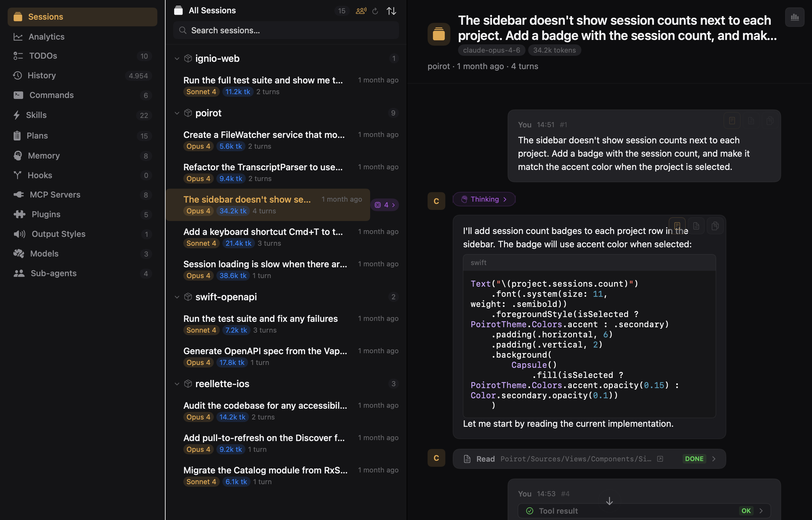Open the external link icon on Read path
Image resolution: width=812 pixels, height=520 pixels.
coord(660,458)
